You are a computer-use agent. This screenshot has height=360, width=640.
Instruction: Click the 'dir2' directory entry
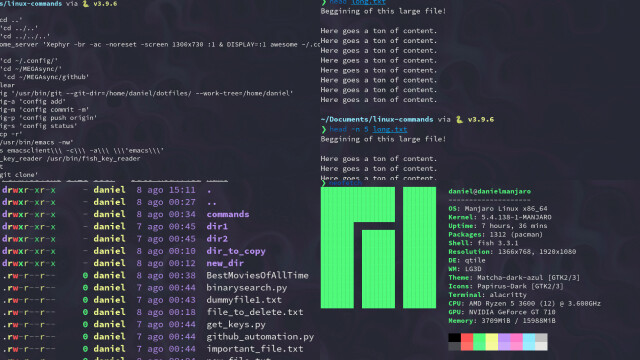click(x=217, y=239)
